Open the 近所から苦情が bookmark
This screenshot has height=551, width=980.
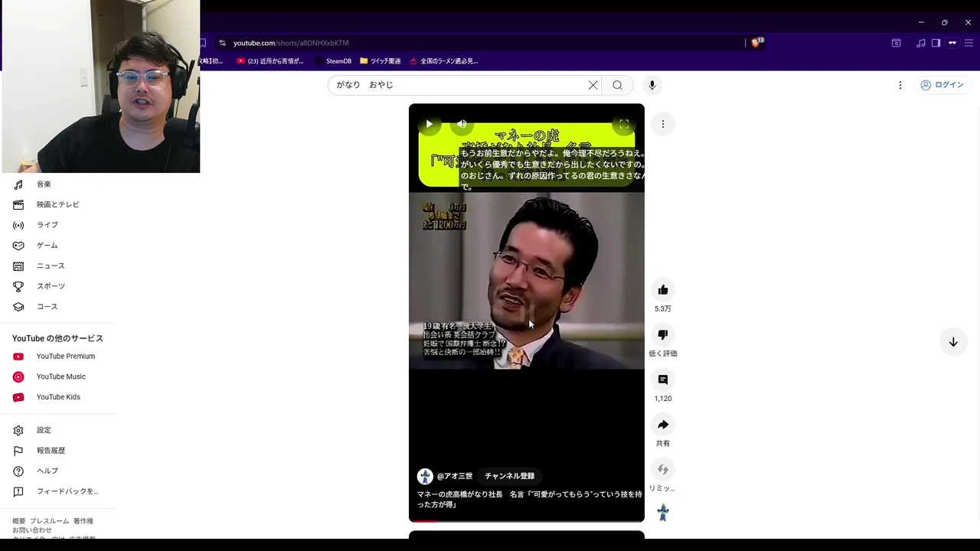(270, 61)
